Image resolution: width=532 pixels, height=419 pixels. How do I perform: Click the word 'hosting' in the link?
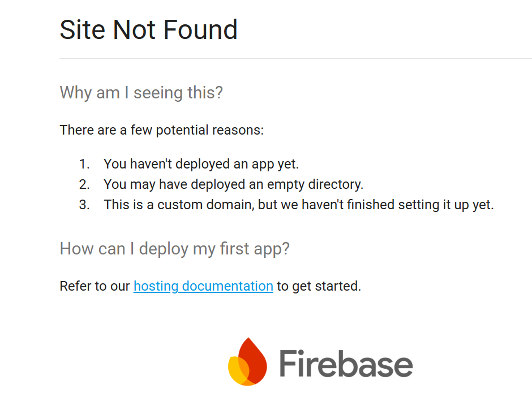coord(156,286)
